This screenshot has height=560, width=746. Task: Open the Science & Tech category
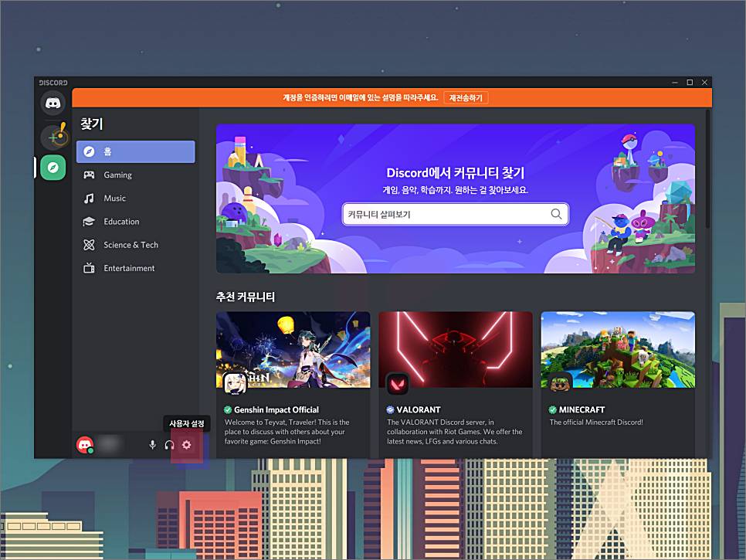tap(136, 245)
